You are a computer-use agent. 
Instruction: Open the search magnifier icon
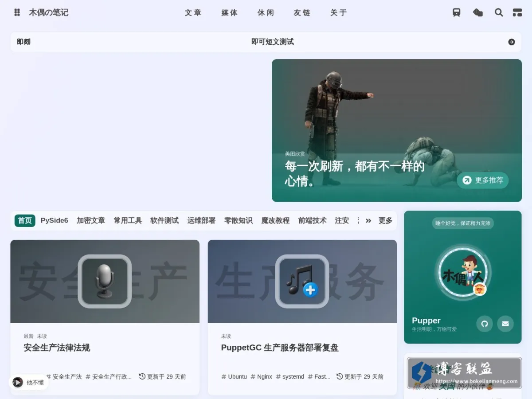[499, 12]
